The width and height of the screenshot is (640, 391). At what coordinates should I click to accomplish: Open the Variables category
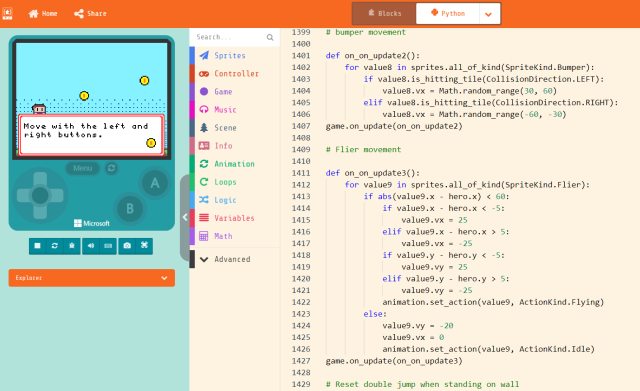pyautogui.click(x=235, y=218)
